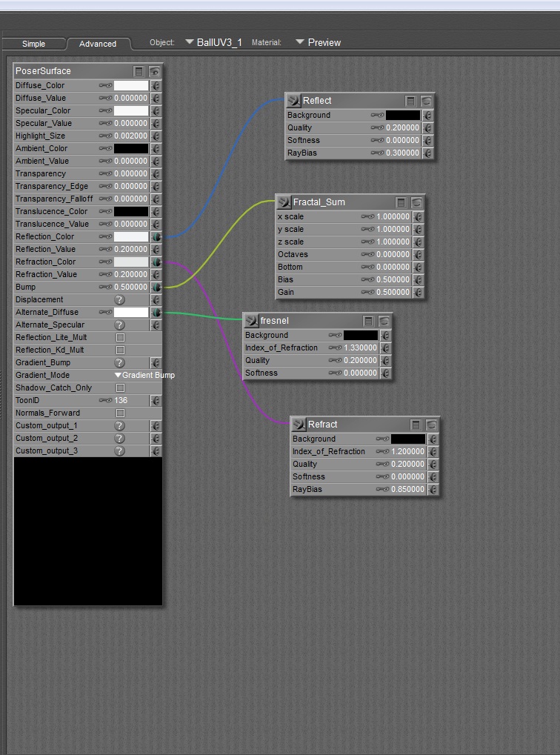Click the Reflect node output icon
This screenshot has width=560, height=755.
[294, 101]
